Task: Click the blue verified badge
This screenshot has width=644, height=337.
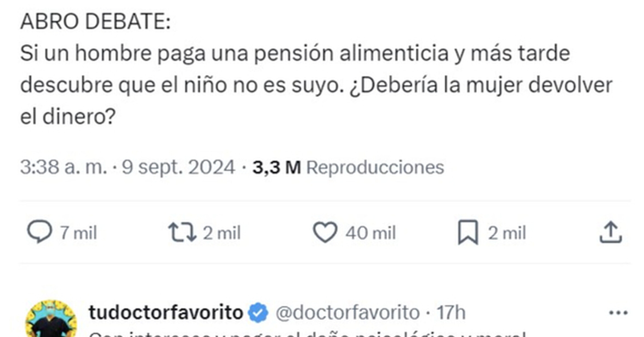Action: (258, 312)
